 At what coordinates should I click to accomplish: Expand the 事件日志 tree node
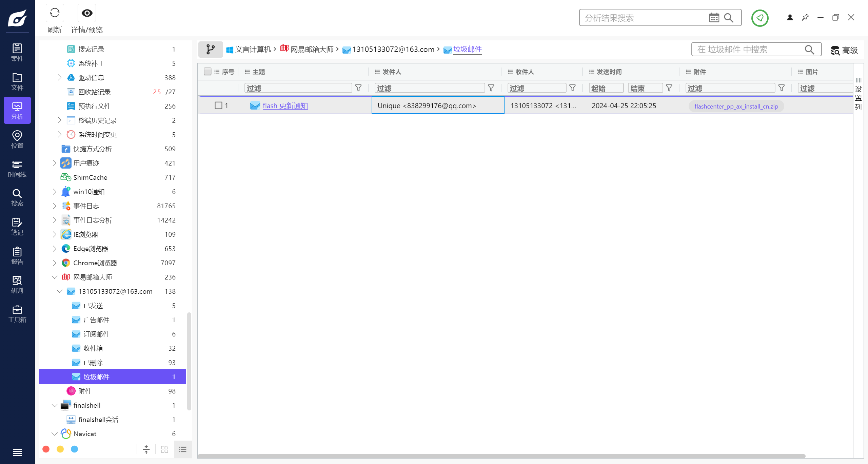54,206
